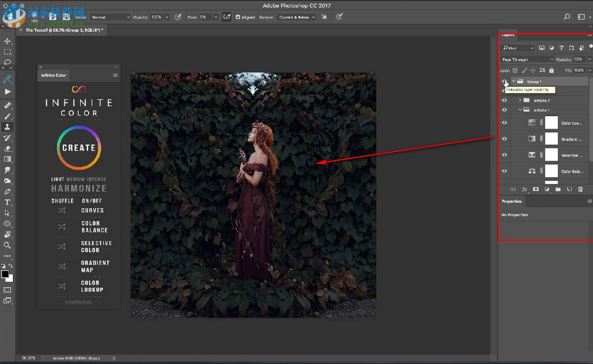Open the Pass Through blend mode dropdown
Image resolution: width=593 pixels, height=364 pixels.
(527, 59)
